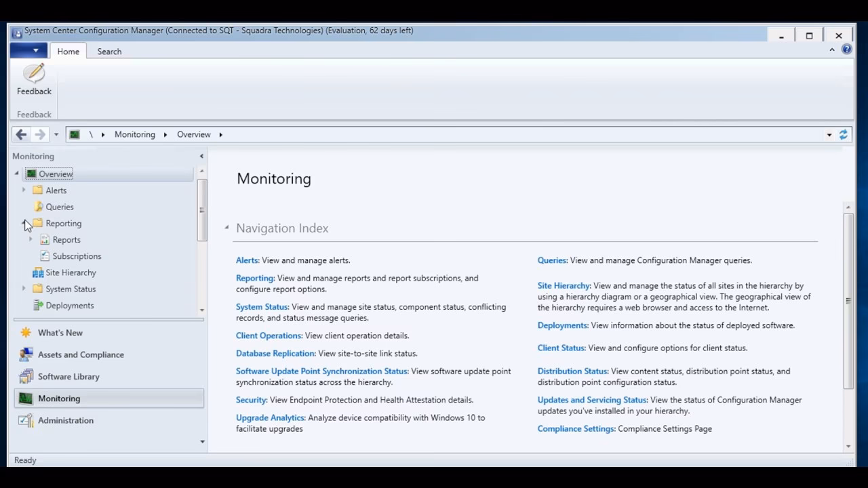868x488 pixels.
Task: Go forward with the navigation forward arrow
Action: pos(40,134)
